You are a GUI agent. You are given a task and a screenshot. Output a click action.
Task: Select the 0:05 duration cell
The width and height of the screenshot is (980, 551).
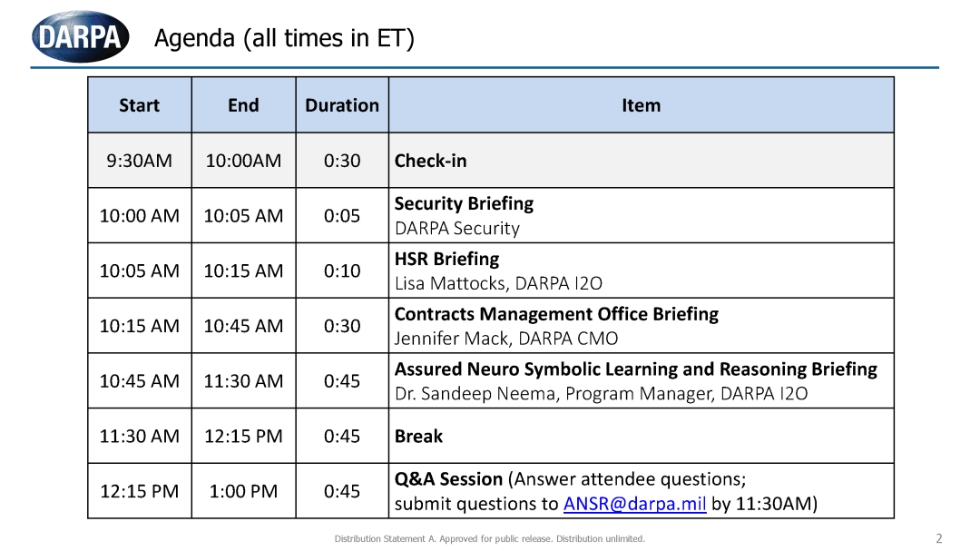(x=342, y=216)
